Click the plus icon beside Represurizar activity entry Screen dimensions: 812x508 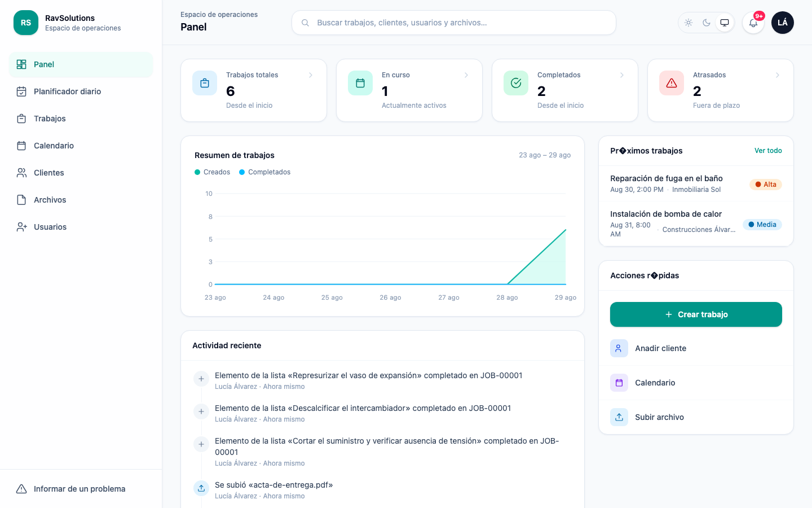pos(201,379)
